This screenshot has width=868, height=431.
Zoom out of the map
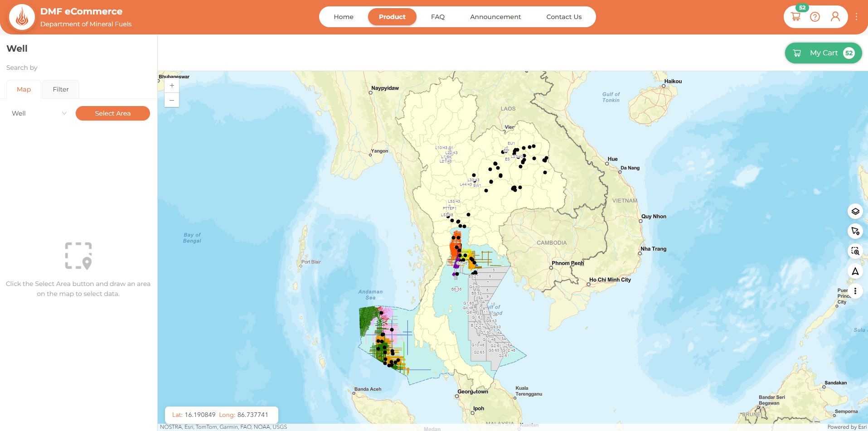click(172, 100)
